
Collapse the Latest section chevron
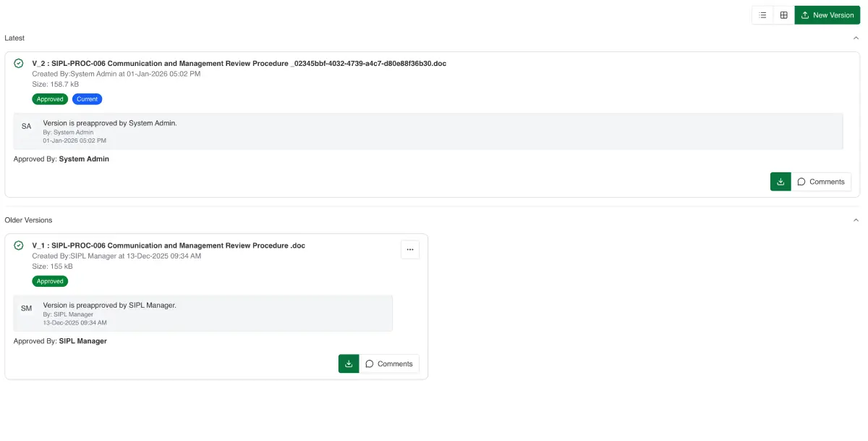click(856, 38)
